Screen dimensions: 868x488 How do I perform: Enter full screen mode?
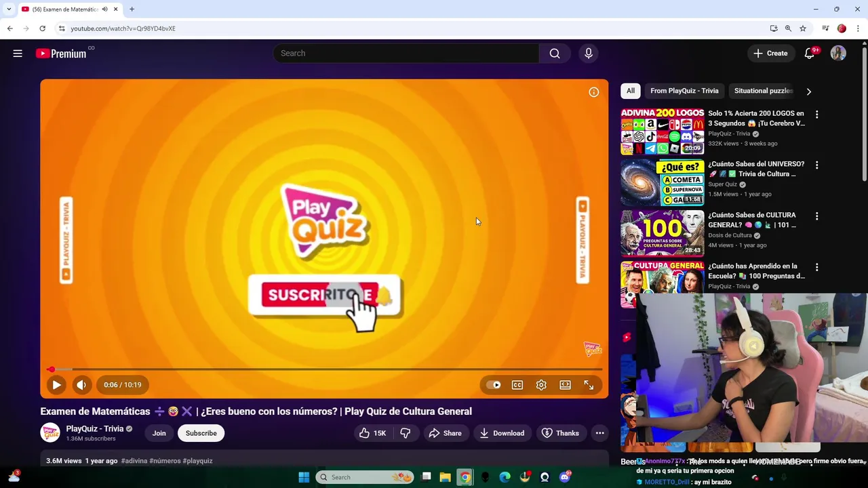click(x=589, y=385)
